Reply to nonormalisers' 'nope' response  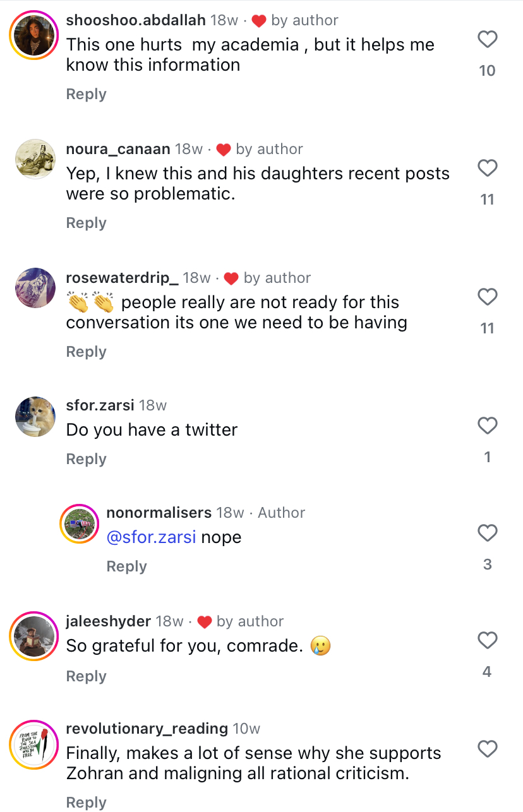click(x=126, y=566)
